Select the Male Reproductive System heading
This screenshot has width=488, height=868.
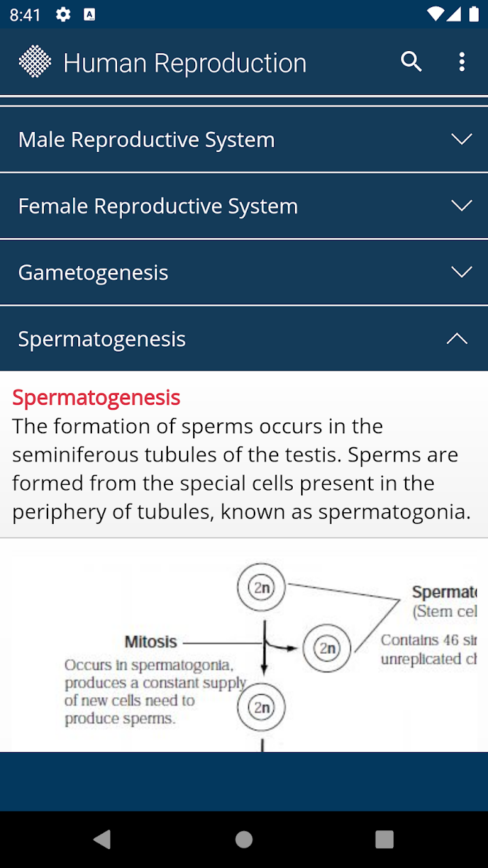point(146,140)
